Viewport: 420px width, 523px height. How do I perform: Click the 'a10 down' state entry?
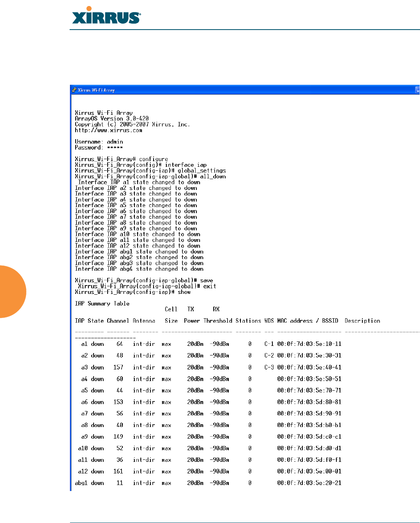tap(91, 449)
